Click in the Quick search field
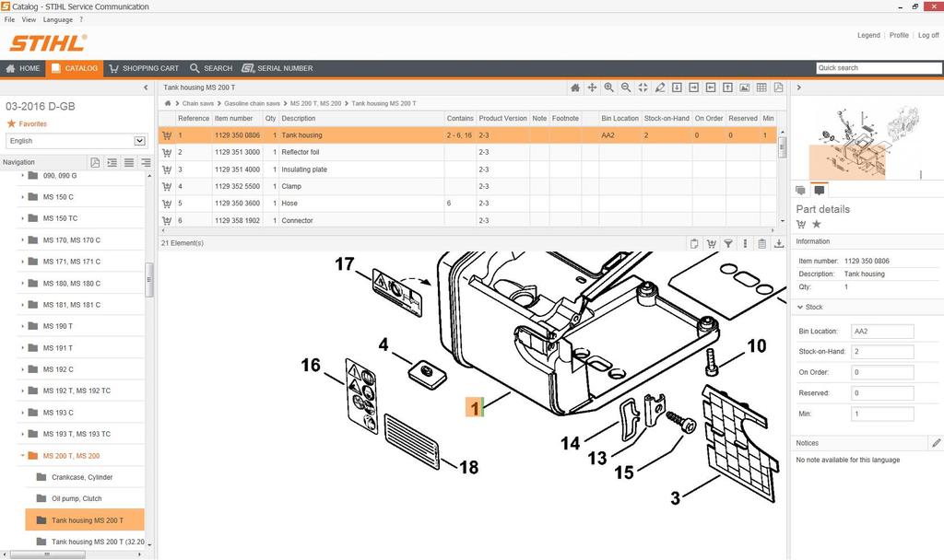 [879, 68]
